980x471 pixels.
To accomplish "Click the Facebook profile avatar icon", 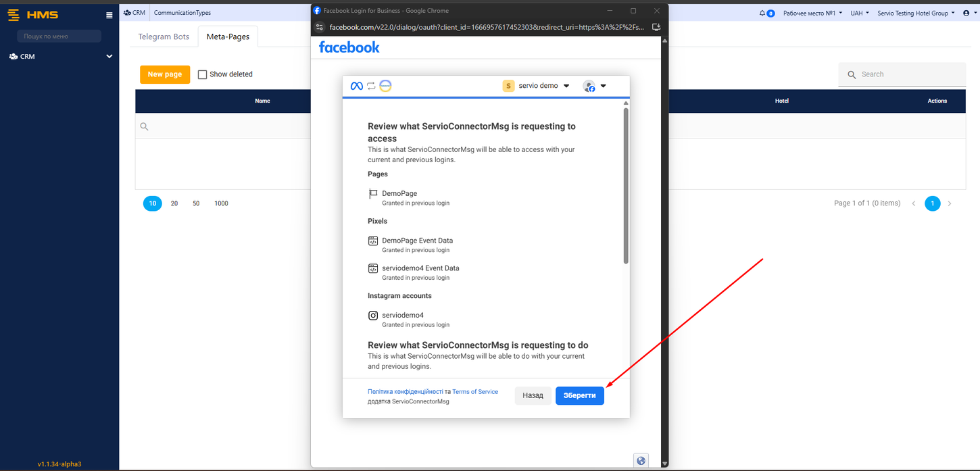I will [x=587, y=86].
